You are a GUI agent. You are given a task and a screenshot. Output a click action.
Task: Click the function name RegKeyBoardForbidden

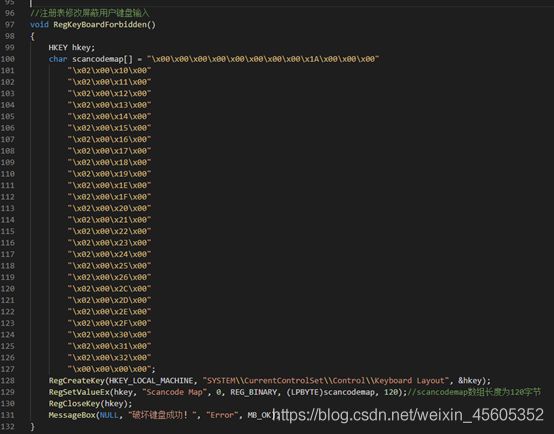[100, 25]
